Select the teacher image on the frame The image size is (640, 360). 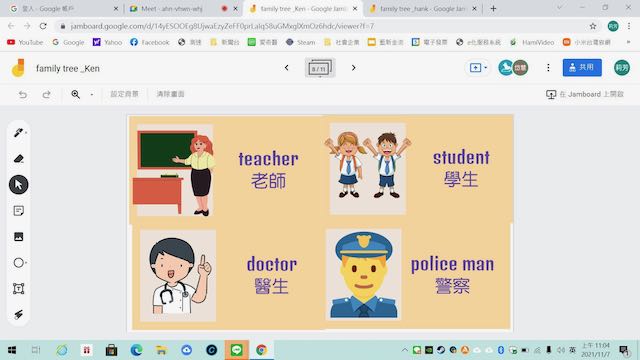pyautogui.click(x=175, y=170)
